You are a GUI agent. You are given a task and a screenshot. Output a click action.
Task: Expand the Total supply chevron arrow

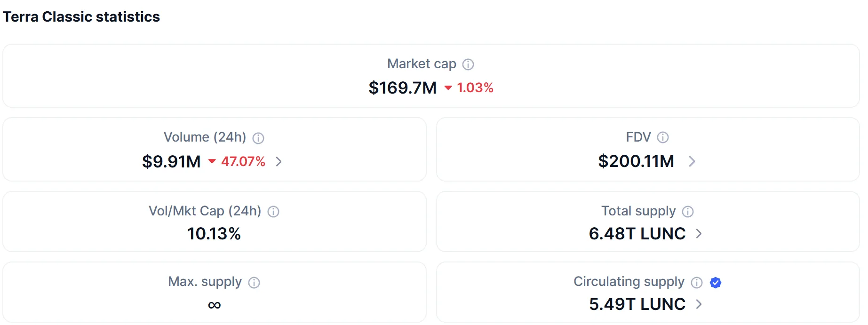tap(699, 234)
